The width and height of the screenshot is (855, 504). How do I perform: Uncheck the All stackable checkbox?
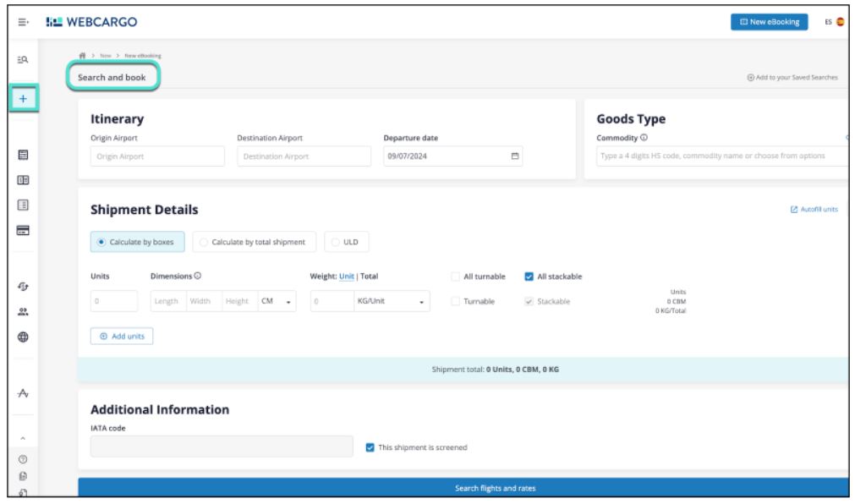click(x=529, y=277)
